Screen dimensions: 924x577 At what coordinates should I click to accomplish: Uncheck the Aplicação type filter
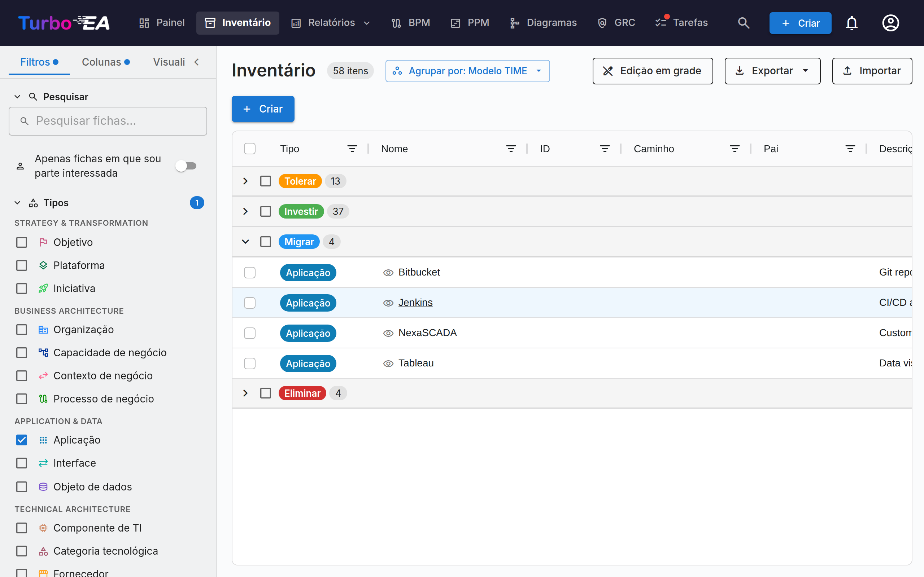(x=22, y=440)
